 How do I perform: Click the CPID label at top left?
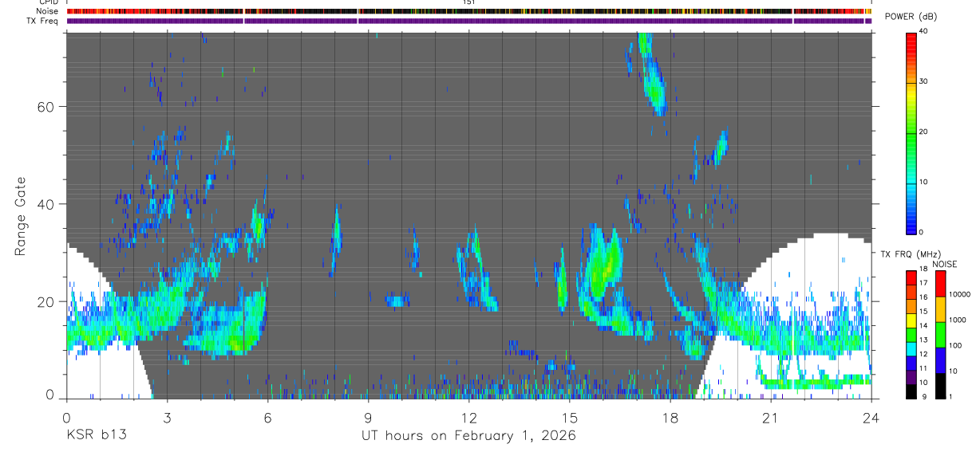[x=49, y=2]
